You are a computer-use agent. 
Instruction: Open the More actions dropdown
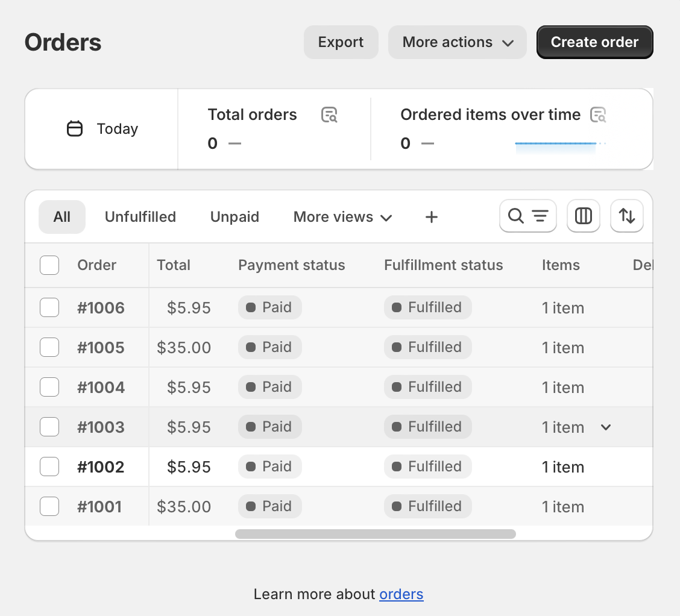pos(458,42)
